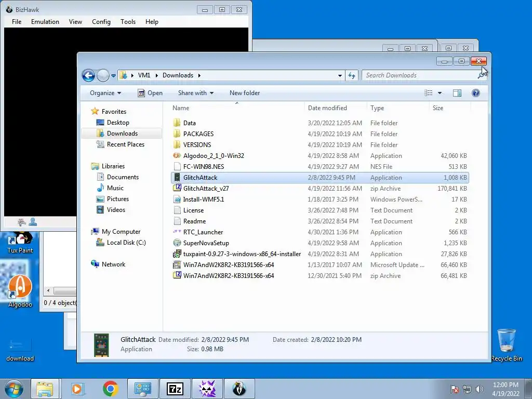The width and height of the screenshot is (532, 399).
Task: Open Desktop in the navigation pane
Action: coord(118,123)
